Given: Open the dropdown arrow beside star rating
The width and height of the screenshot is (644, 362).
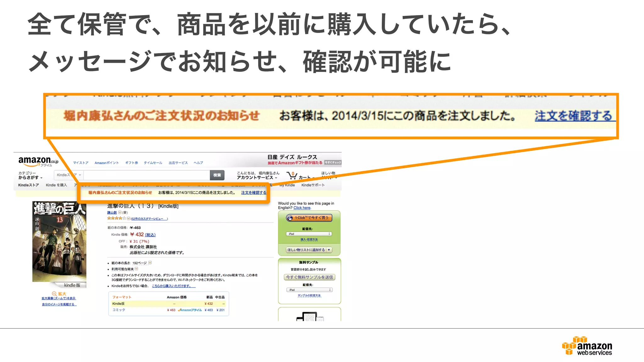Looking at the screenshot, I should tap(129, 218).
